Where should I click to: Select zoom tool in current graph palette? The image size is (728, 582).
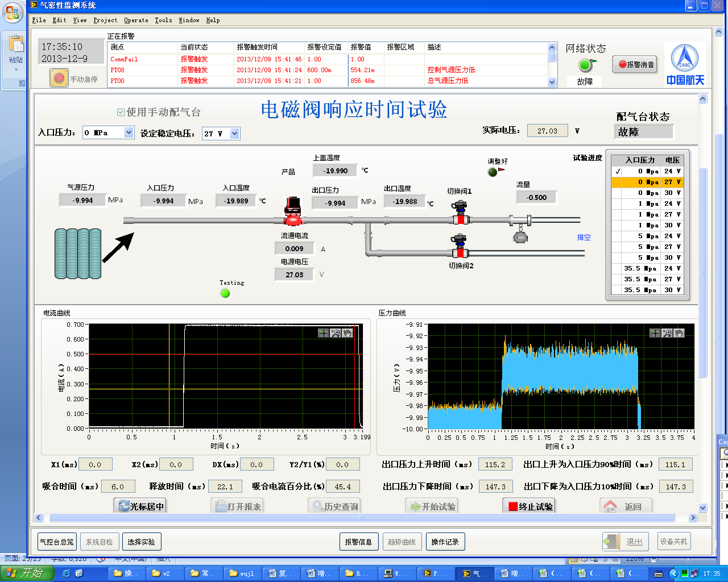[x=336, y=333]
